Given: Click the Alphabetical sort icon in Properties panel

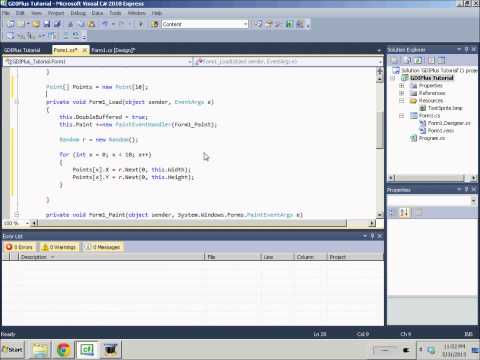Looking at the screenshot, I should (x=404, y=212).
